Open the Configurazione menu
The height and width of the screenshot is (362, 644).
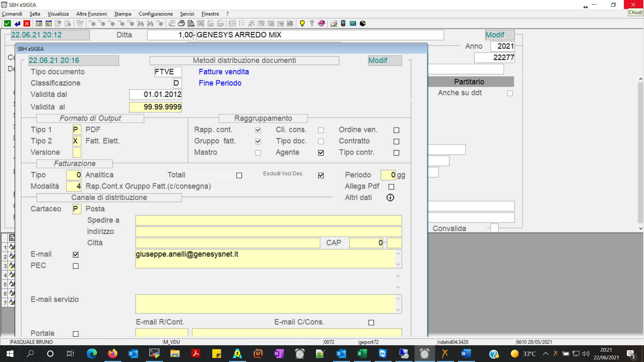coord(156,14)
